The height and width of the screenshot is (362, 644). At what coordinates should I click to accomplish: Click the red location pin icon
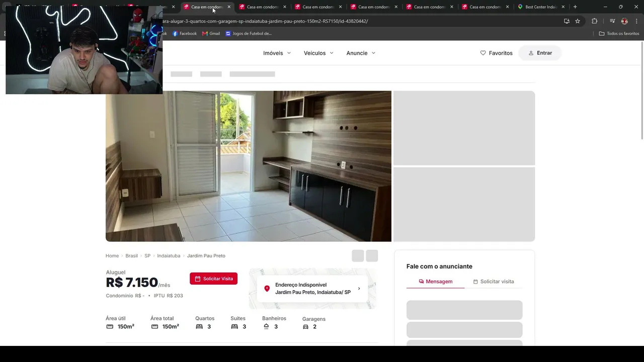click(x=267, y=289)
